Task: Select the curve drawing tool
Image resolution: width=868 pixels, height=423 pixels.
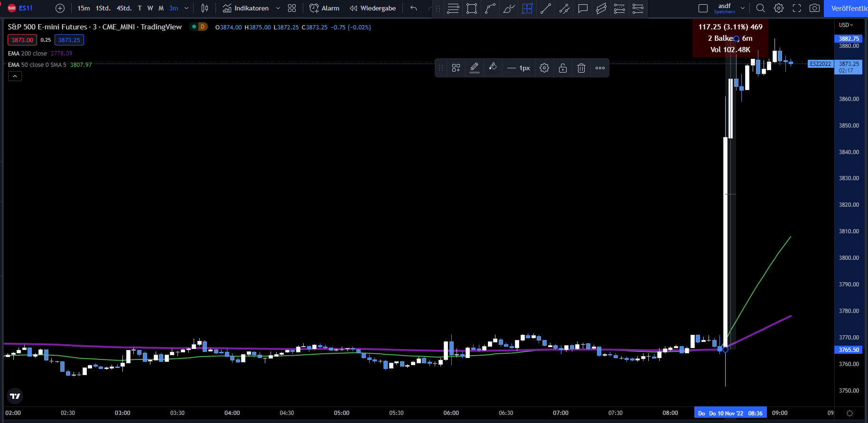Action: pyautogui.click(x=490, y=9)
